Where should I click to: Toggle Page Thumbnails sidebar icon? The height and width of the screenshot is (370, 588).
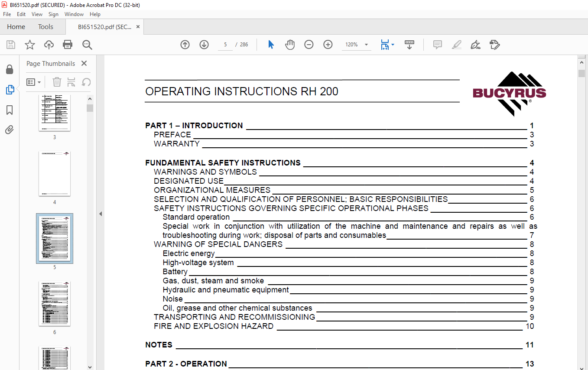10,90
